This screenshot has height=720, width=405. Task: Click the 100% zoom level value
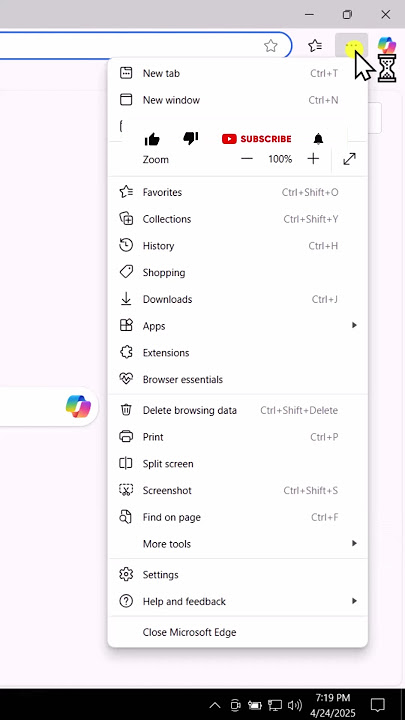(280, 159)
